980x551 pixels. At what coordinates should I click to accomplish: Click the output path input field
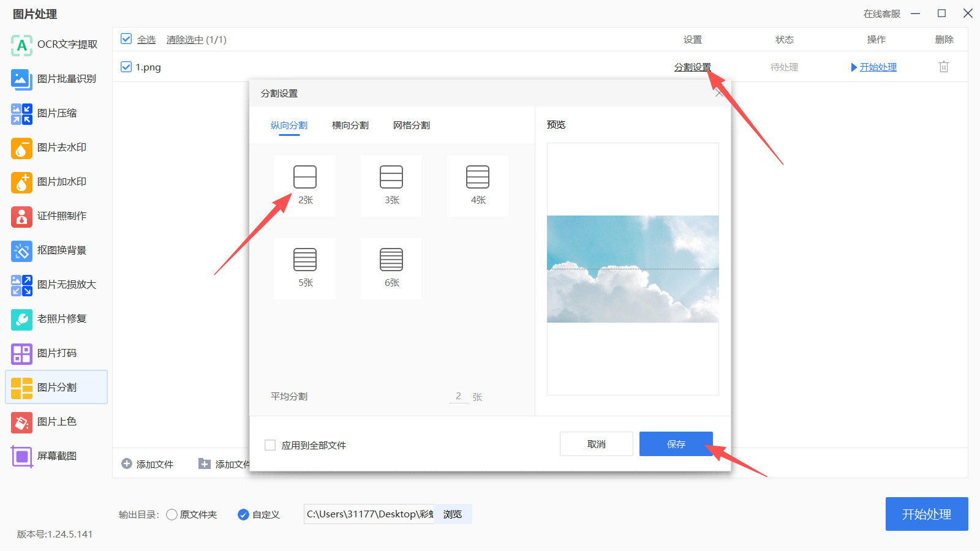click(x=369, y=514)
